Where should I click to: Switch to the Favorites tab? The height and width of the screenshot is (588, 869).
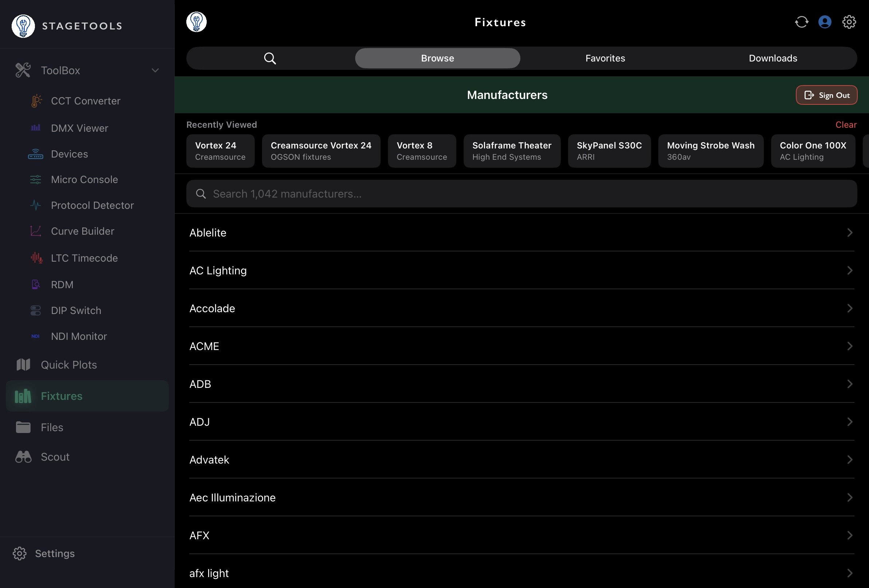tap(605, 58)
